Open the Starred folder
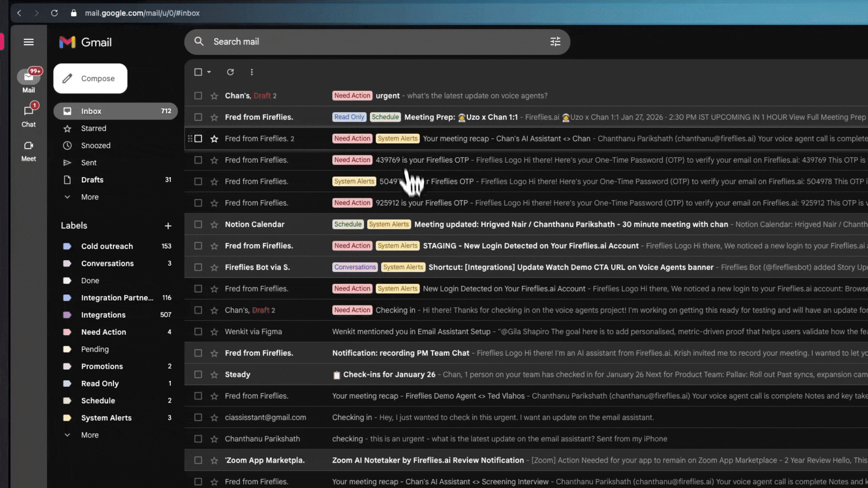The height and width of the screenshot is (488, 868). [x=115, y=128]
